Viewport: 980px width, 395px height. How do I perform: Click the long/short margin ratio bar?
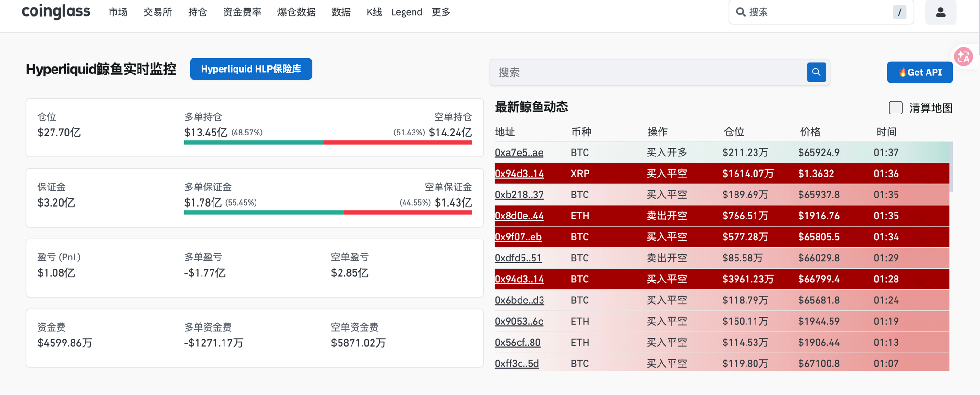point(328,212)
